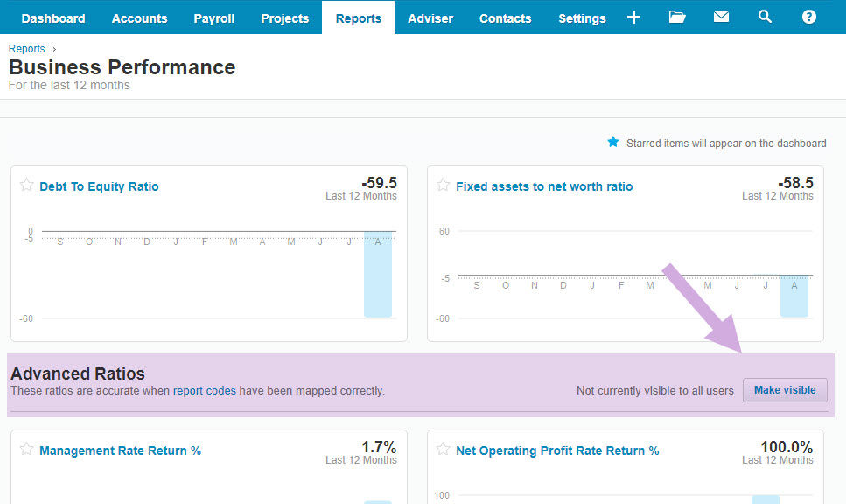Viewport: 846px width, 504px height.
Task: Open the Debt To Equity Ratio report title
Action: (99, 186)
